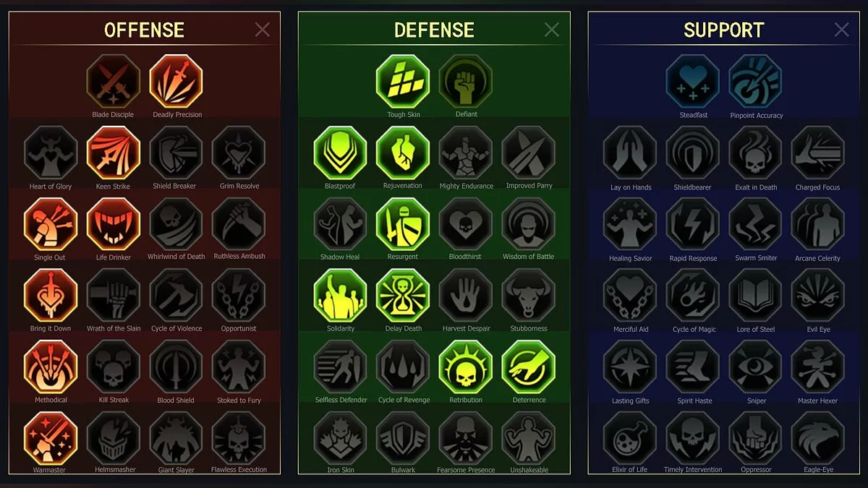The width and height of the screenshot is (868, 488).
Task: Pick the Elixir of Life potion icon
Action: coord(630,438)
